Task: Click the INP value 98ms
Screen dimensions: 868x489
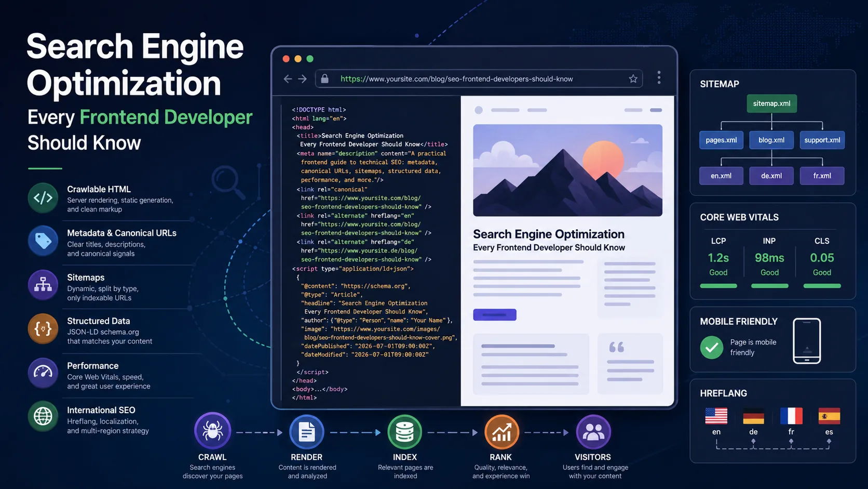Action: coord(769,258)
